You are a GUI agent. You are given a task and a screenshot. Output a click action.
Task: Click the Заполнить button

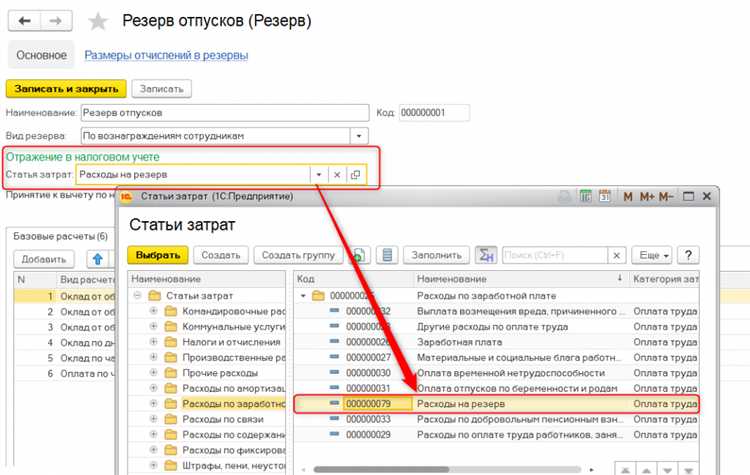pyautogui.click(x=436, y=255)
